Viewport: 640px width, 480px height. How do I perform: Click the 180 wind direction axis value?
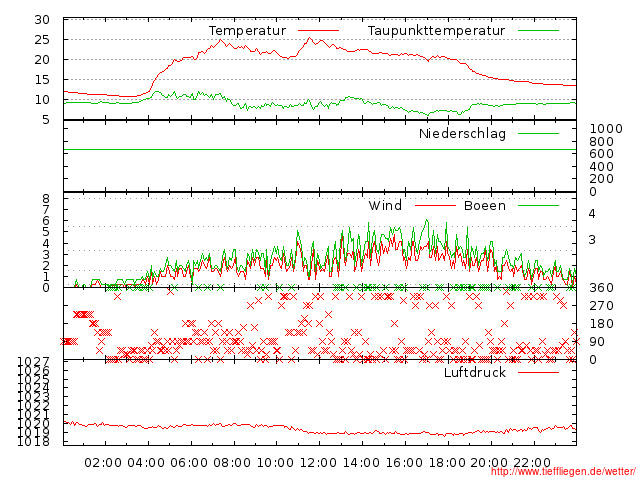tap(601, 324)
